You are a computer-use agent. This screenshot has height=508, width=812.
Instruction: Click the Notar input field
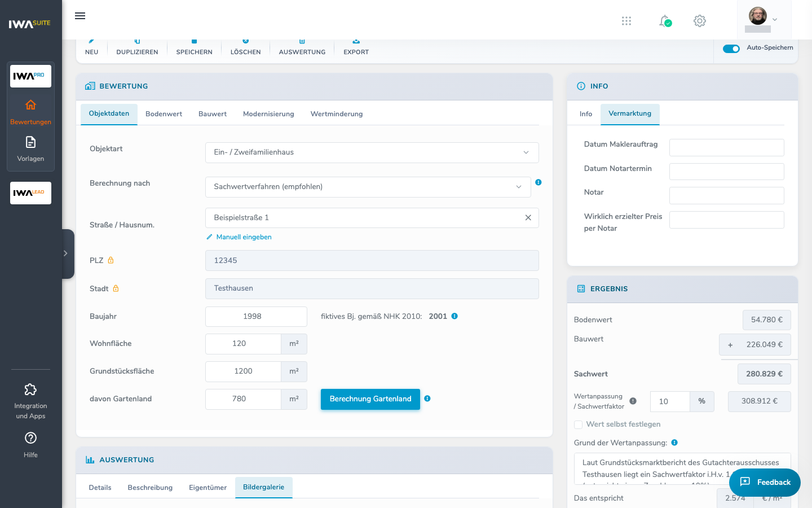[727, 195]
